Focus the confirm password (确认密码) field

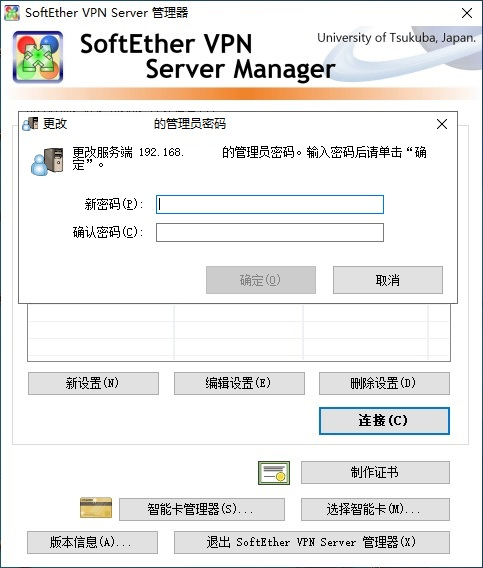[270, 232]
